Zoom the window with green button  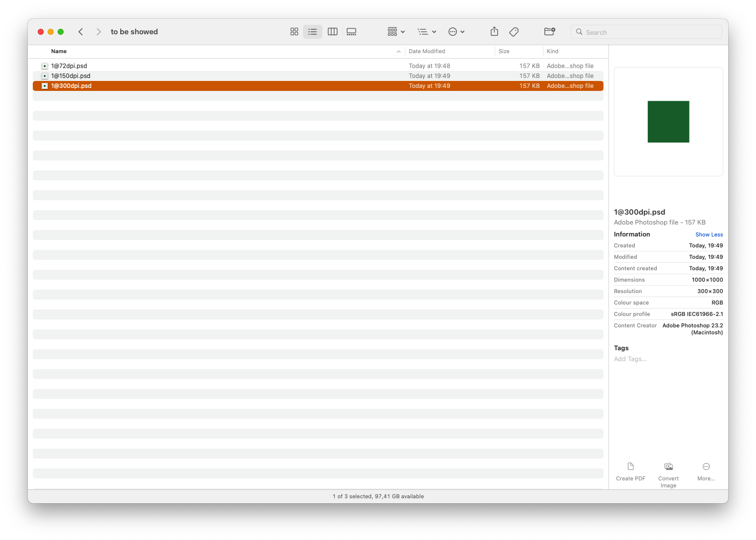click(x=61, y=32)
